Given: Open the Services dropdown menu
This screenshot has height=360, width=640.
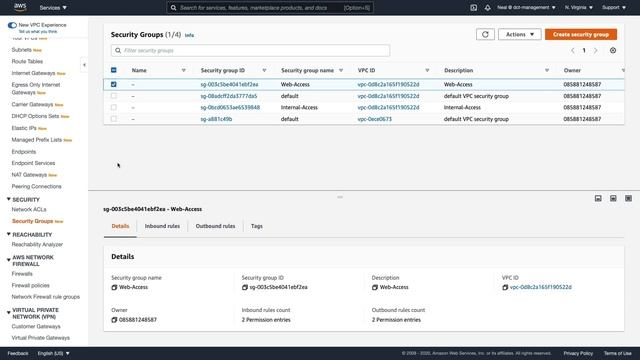Looking at the screenshot, I should tap(53, 8).
